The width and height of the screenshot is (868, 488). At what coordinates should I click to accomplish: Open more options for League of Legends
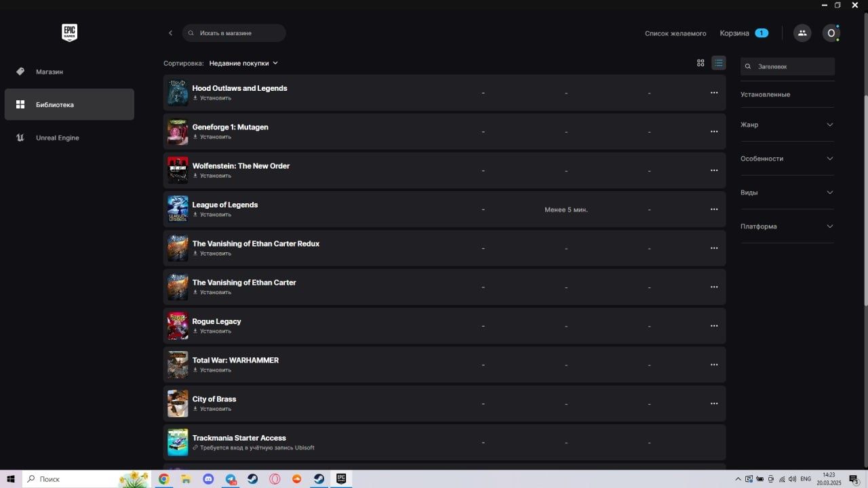click(x=714, y=209)
